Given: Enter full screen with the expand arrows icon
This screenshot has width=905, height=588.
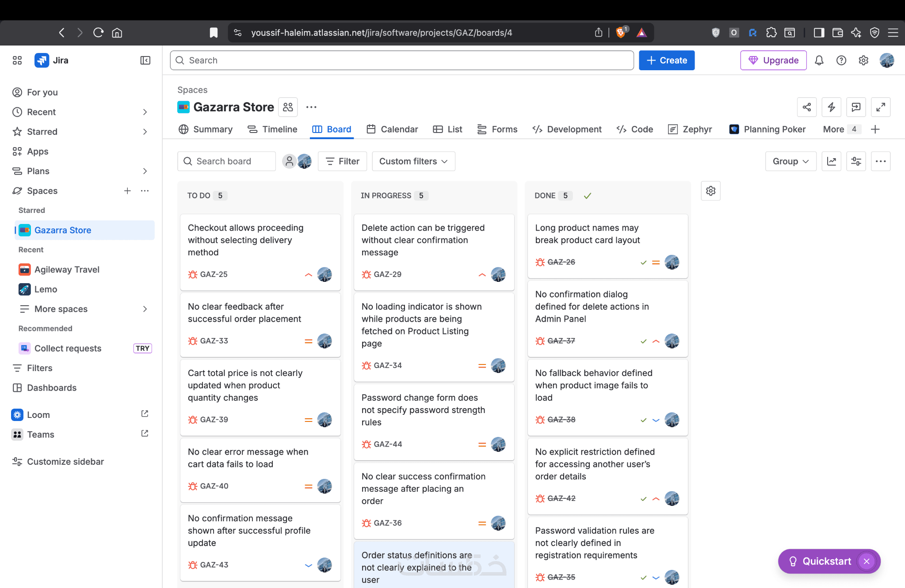Looking at the screenshot, I should [880, 107].
